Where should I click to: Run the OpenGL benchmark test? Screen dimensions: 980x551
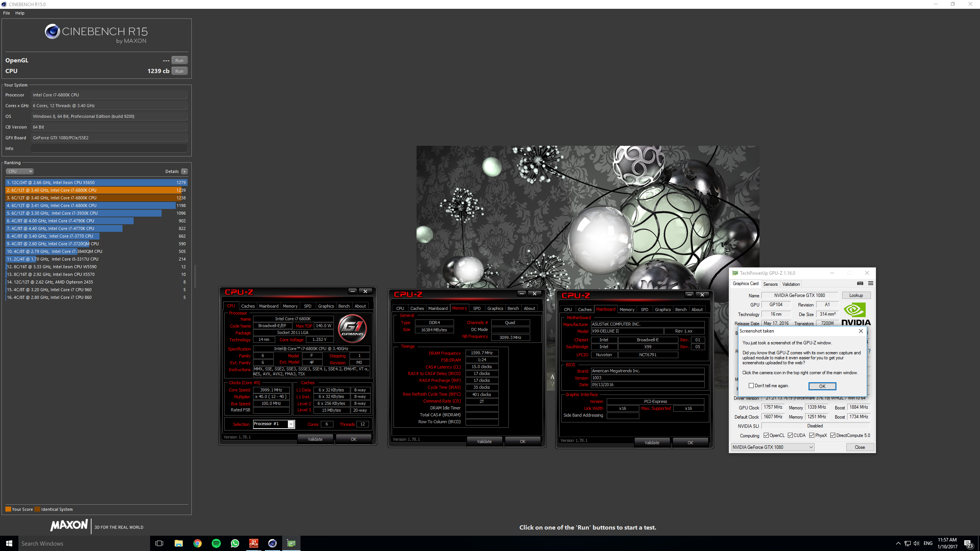pos(179,60)
